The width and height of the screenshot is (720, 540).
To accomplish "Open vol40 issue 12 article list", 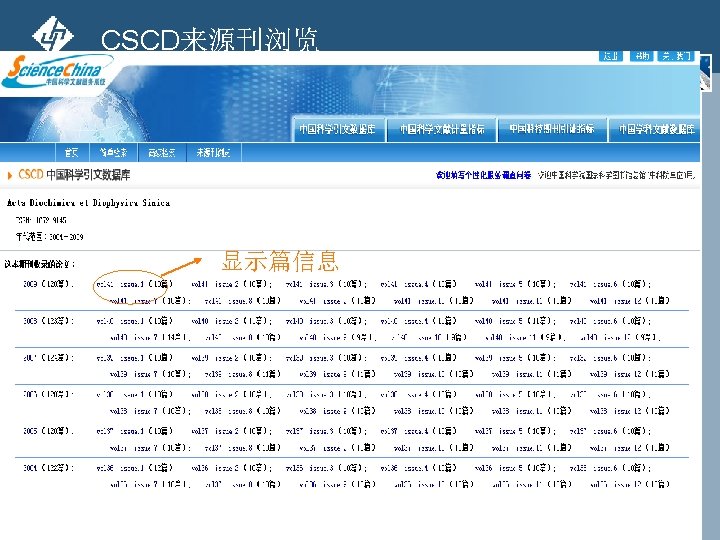I will [620, 338].
